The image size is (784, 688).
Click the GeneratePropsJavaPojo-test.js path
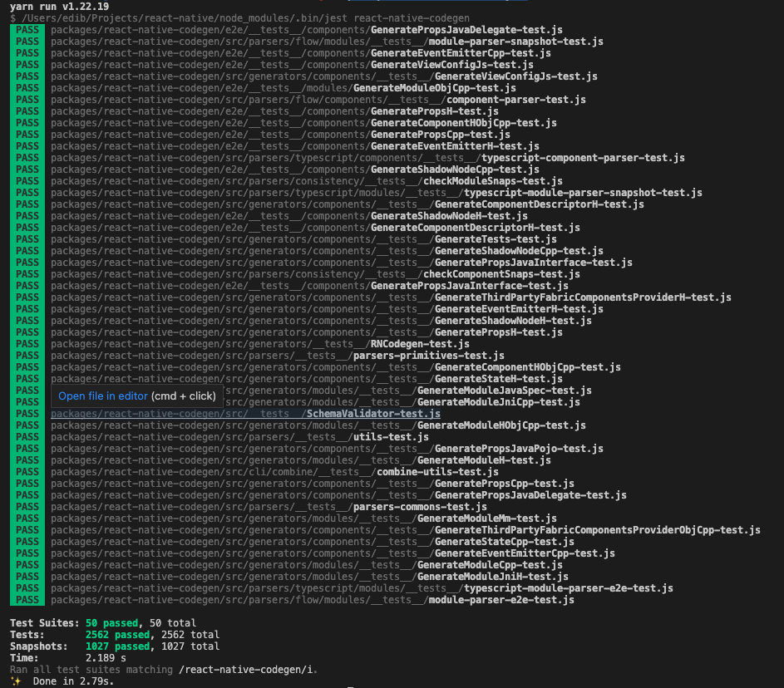coord(327,449)
